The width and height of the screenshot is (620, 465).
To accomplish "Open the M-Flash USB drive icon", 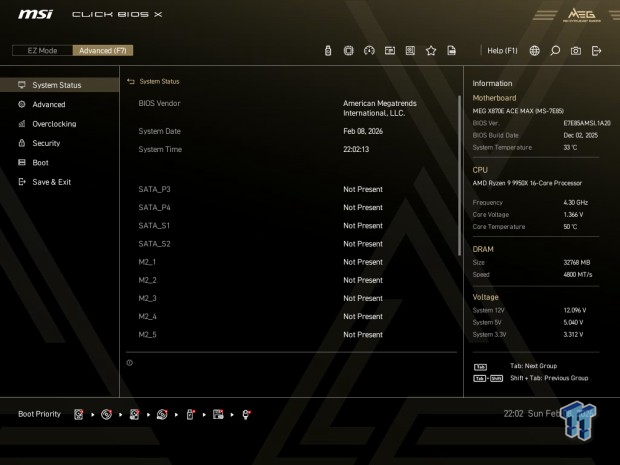I will (328, 51).
